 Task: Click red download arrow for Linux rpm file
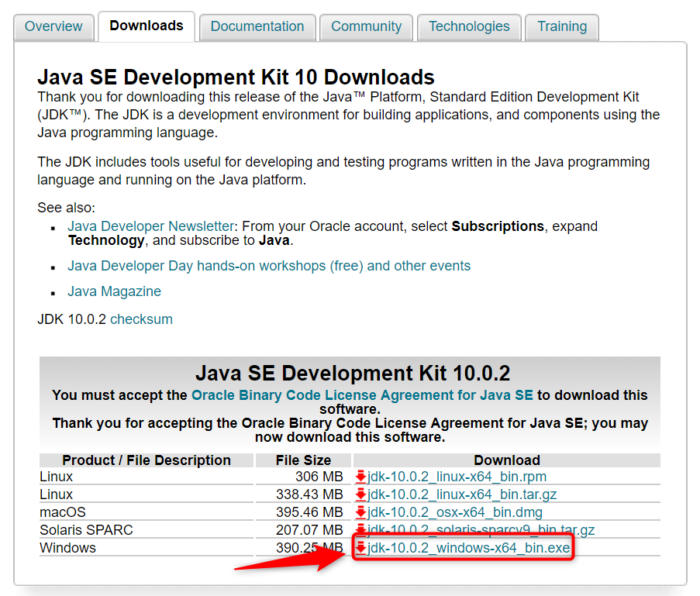point(361,477)
